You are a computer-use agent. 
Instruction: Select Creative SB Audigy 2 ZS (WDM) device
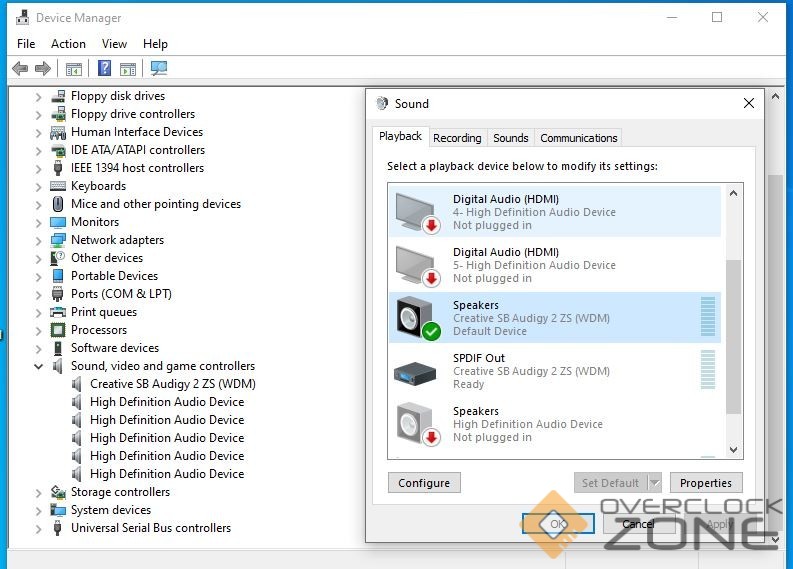(x=172, y=384)
